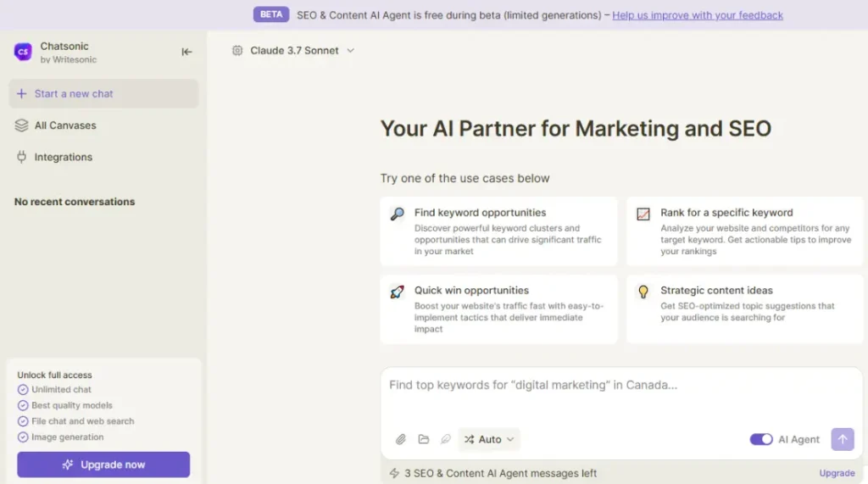The width and height of the screenshot is (868, 484).
Task: Toggle the AI Agent switch off
Action: [760, 439]
